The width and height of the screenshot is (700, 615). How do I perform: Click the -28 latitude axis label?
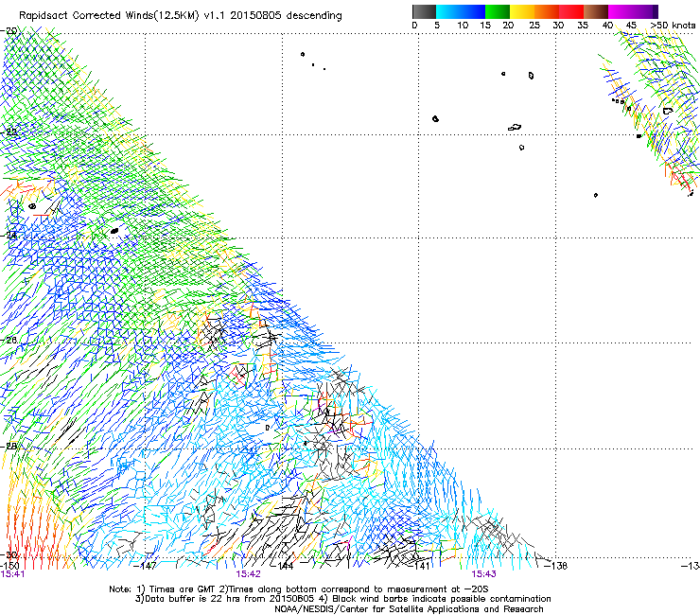[x=9, y=446]
